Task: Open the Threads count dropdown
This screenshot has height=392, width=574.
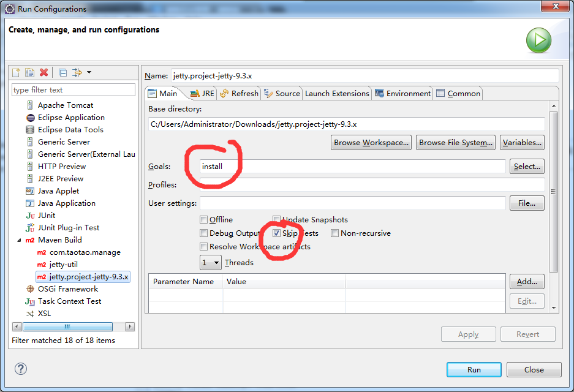Action: (211, 263)
